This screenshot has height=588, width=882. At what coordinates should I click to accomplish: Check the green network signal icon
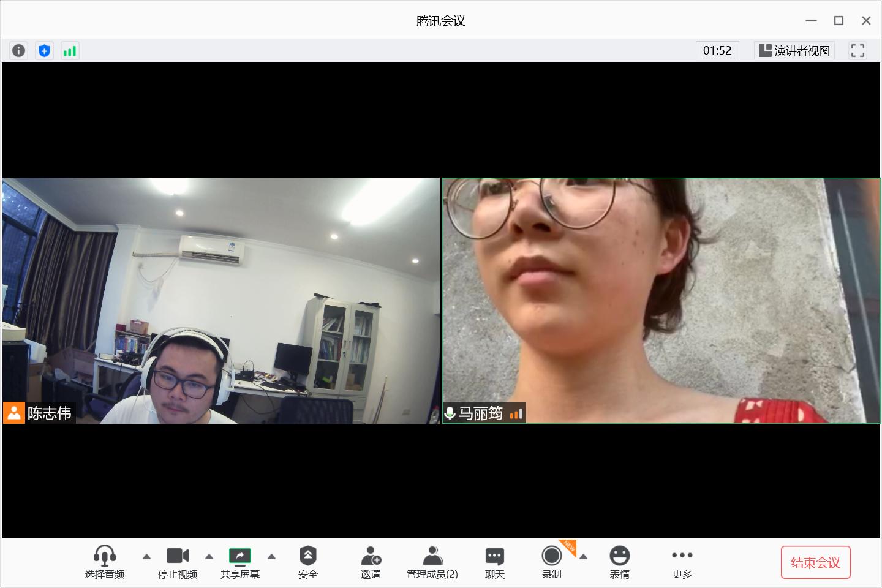pos(70,50)
